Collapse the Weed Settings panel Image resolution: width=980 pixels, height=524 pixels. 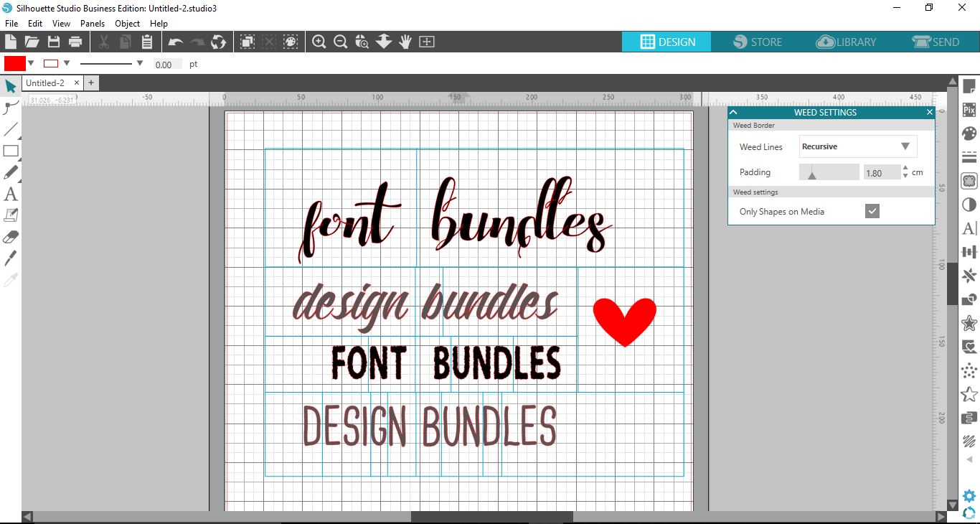733,112
